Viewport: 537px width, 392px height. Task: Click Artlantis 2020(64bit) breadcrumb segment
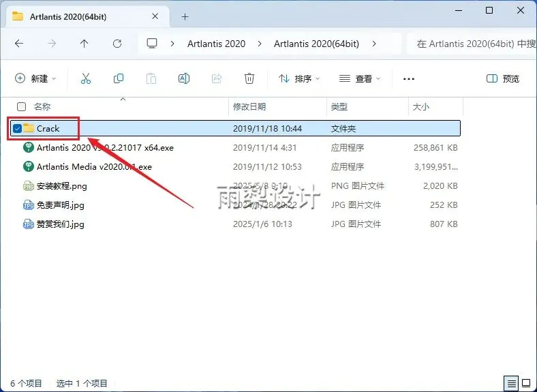316,44
